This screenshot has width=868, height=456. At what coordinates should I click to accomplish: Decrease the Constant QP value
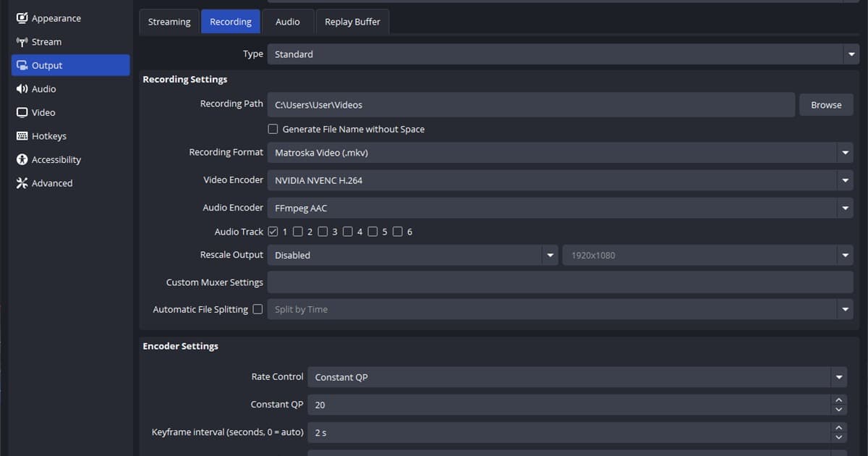[839, 410]
